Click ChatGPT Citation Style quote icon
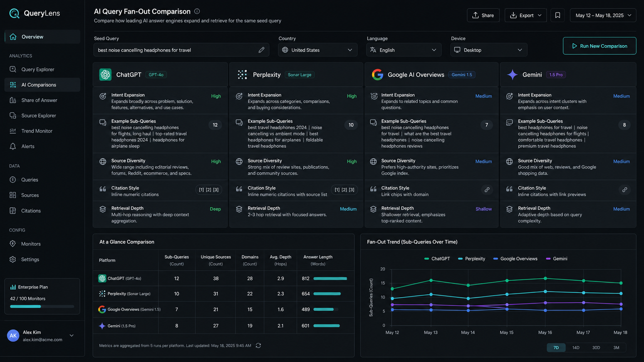Image resolution: width=644 pixels, height=362 pixels. pyautogui.click(x=103, y=189)
